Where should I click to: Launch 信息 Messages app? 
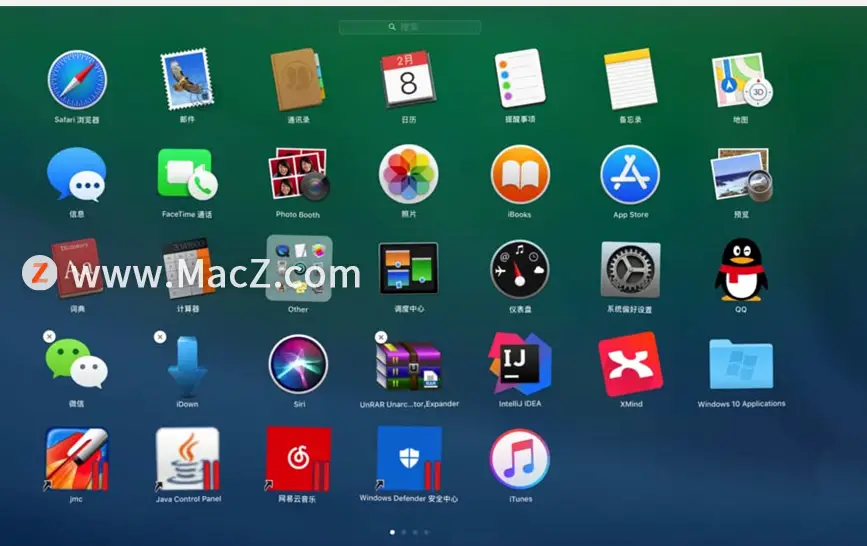(x=77, y=174)
